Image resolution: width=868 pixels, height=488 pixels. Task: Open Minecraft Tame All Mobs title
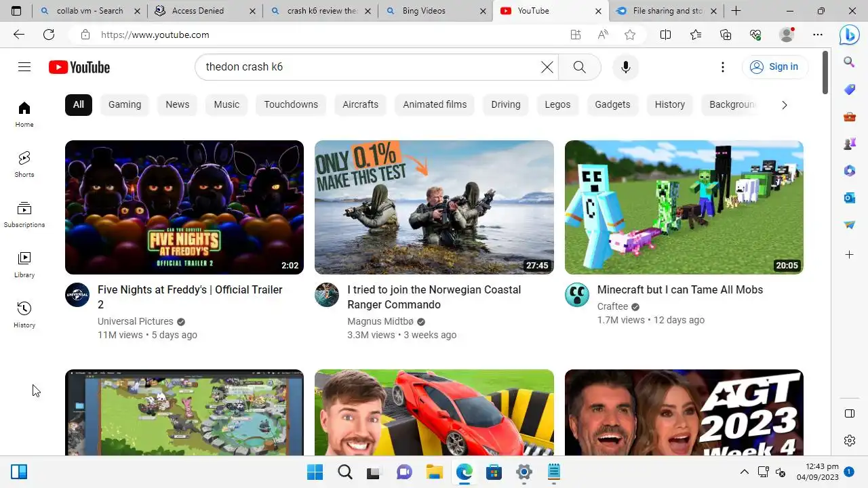pyautogui.click(x=680, y=289)
